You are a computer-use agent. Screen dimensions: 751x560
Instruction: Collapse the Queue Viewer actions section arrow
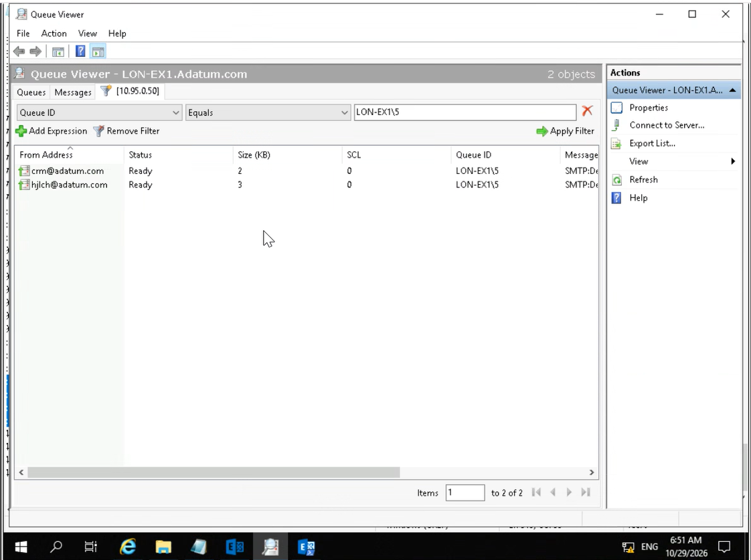click(732, 90)
